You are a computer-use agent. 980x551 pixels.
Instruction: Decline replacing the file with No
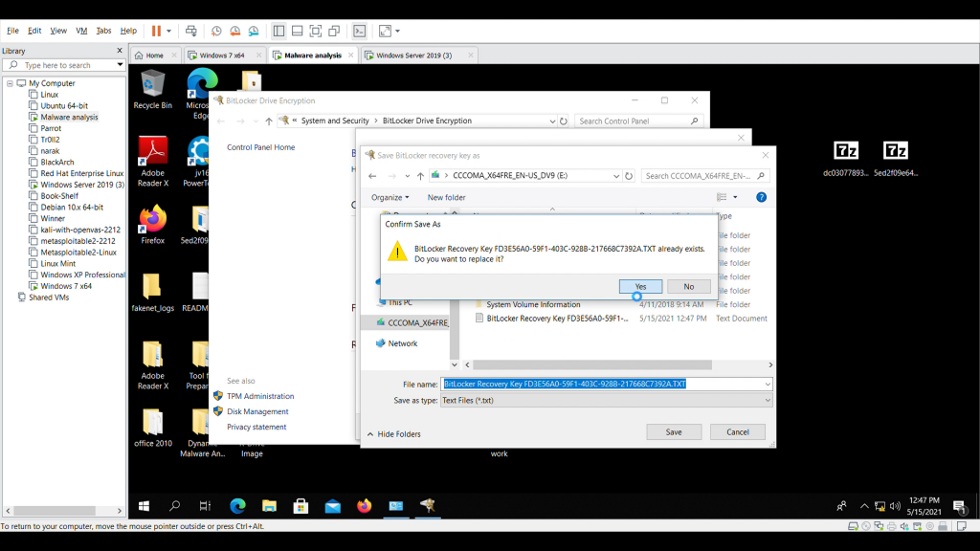click(689, 287)
